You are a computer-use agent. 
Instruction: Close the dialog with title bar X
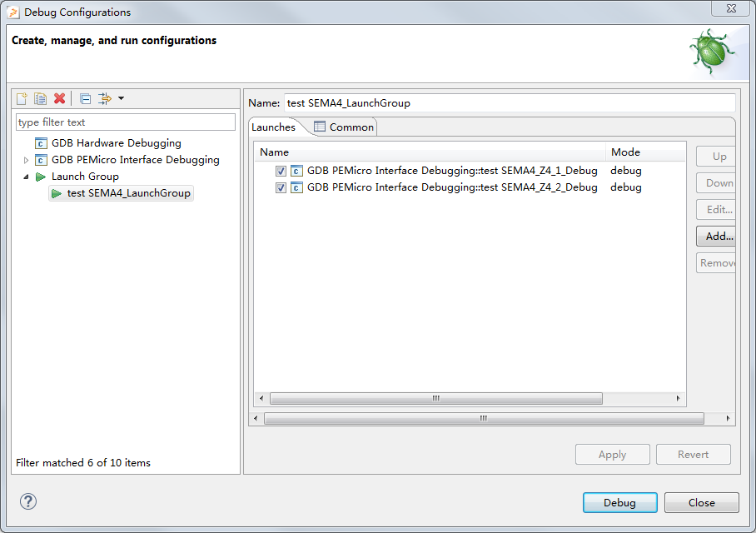coord(731,8)
